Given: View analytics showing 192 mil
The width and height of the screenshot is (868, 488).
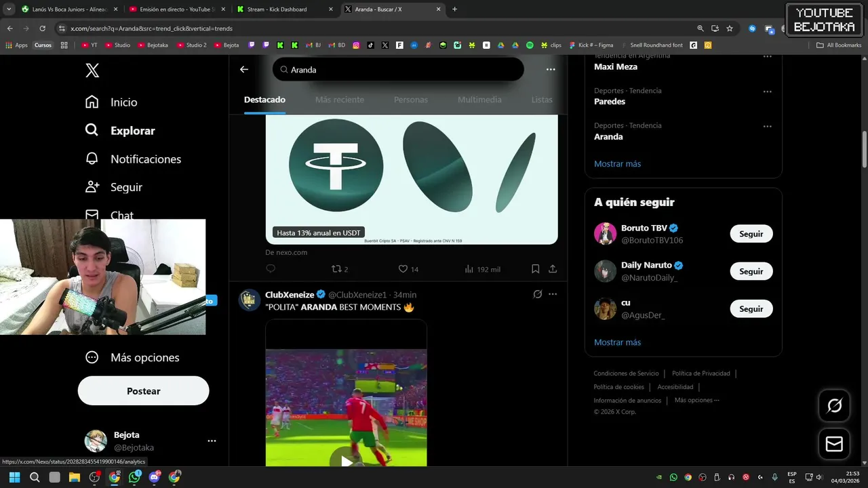Looking at the screenshot, I should [482, 269].
